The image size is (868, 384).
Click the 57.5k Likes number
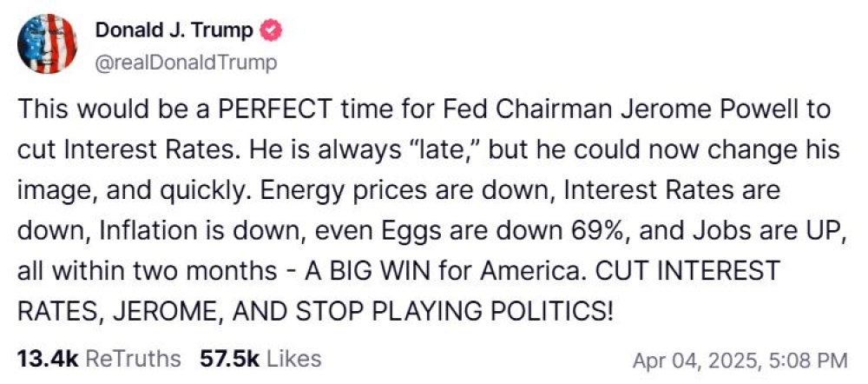click(x=227, y=359)
